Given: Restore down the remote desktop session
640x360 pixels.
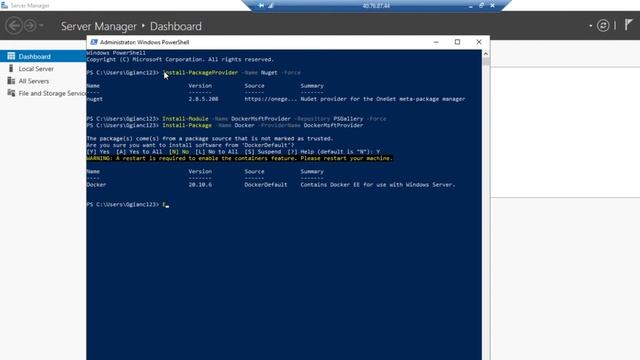Looking at the screenshot, I should tap(481, 5).
